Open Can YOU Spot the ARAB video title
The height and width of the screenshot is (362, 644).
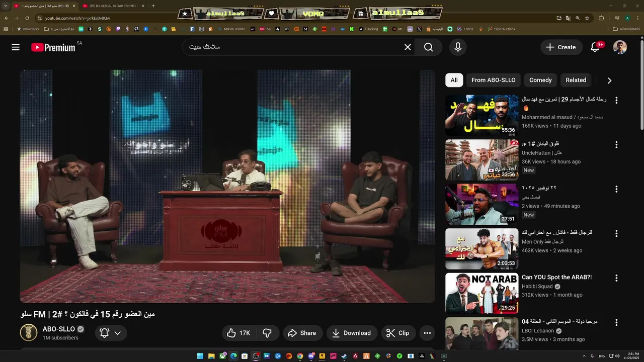coord(556,277)
